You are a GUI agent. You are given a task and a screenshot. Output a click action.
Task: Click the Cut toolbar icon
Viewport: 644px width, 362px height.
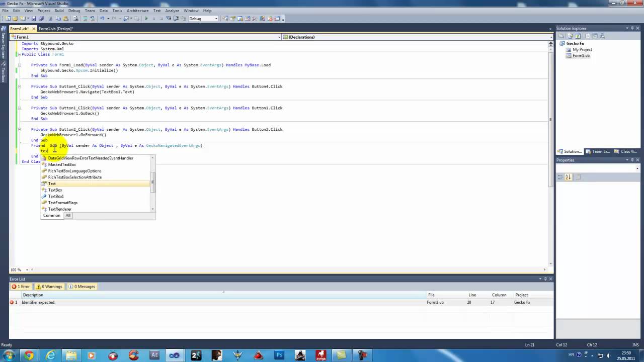[x=51, y=19]
